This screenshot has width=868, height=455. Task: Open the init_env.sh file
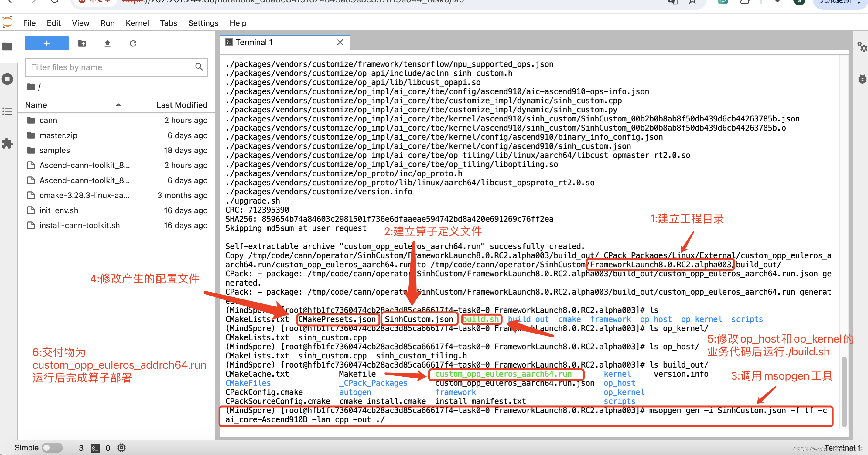point(59,210)
